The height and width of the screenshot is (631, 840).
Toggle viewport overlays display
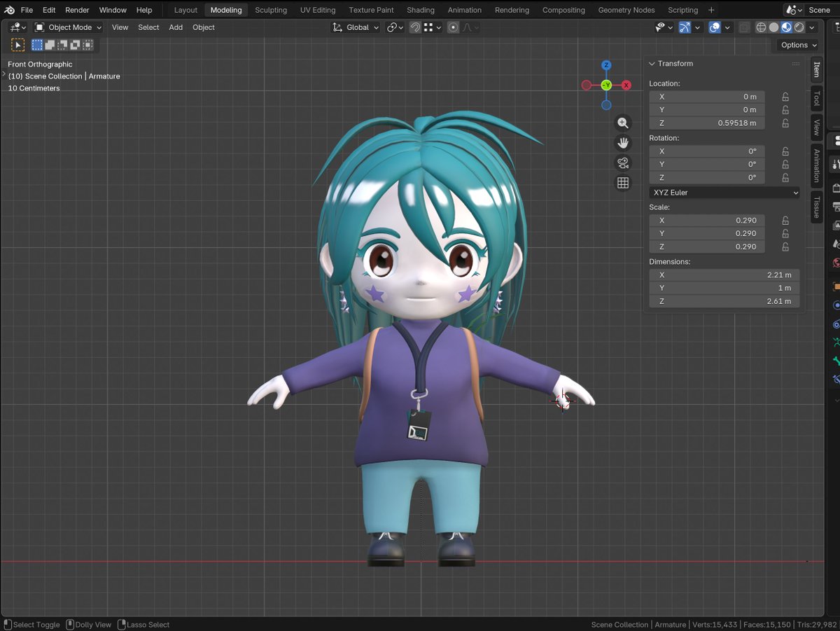pos(715,27)
